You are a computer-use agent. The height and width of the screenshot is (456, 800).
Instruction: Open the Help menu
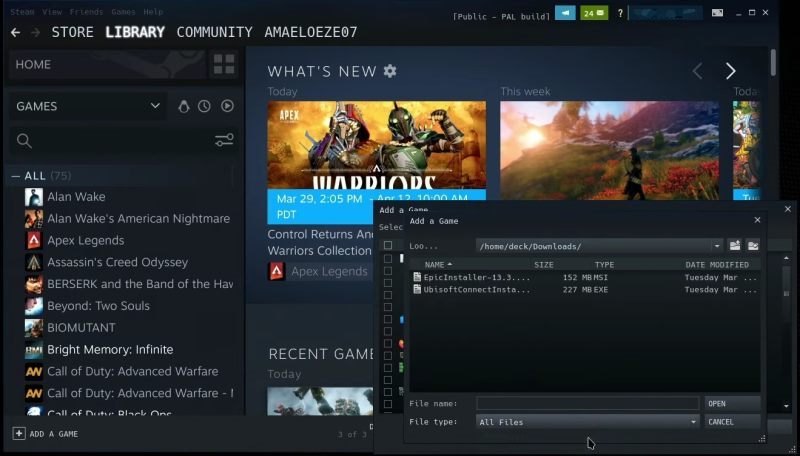[153, 12]
